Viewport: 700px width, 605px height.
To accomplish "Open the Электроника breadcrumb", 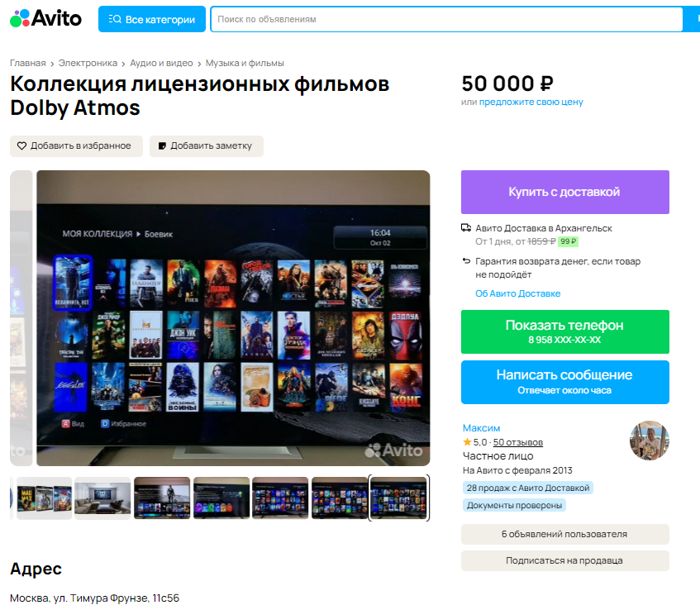I will (88, 63).
